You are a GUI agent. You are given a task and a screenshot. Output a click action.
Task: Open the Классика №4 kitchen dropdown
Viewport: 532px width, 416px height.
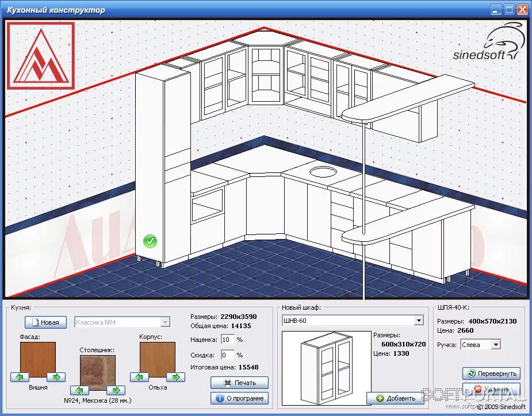pos(165,322)
